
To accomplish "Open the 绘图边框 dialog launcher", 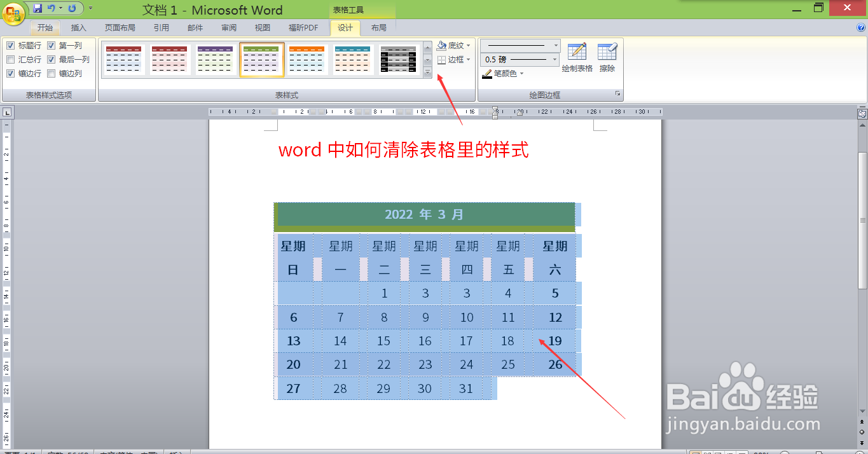I will [617, 94].
